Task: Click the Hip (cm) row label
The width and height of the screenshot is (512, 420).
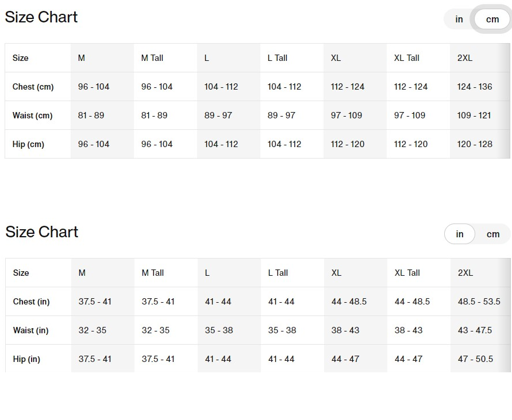Action: click(29, 144)
